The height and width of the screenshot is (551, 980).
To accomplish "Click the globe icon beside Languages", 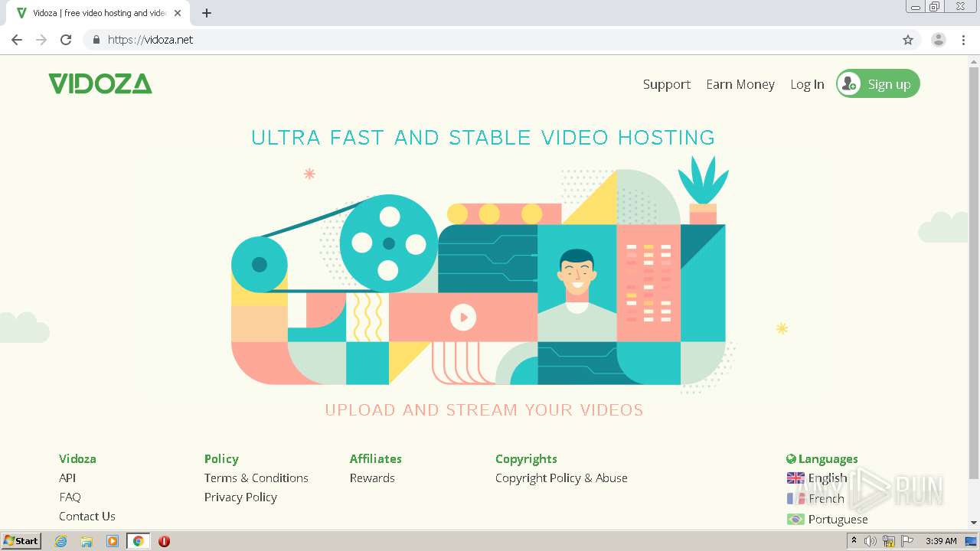I will click(791, 459).
